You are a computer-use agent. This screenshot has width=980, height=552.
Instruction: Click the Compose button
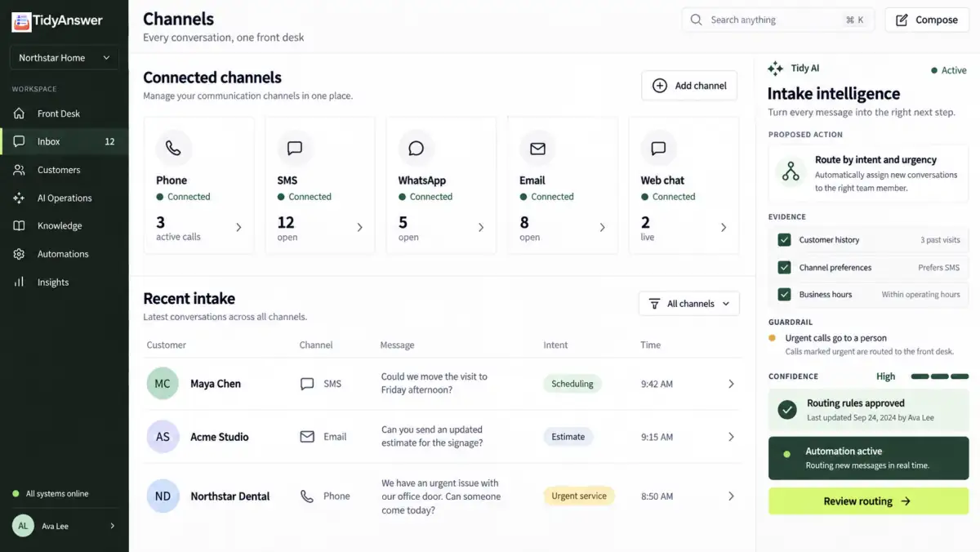(x=927, y=20)
